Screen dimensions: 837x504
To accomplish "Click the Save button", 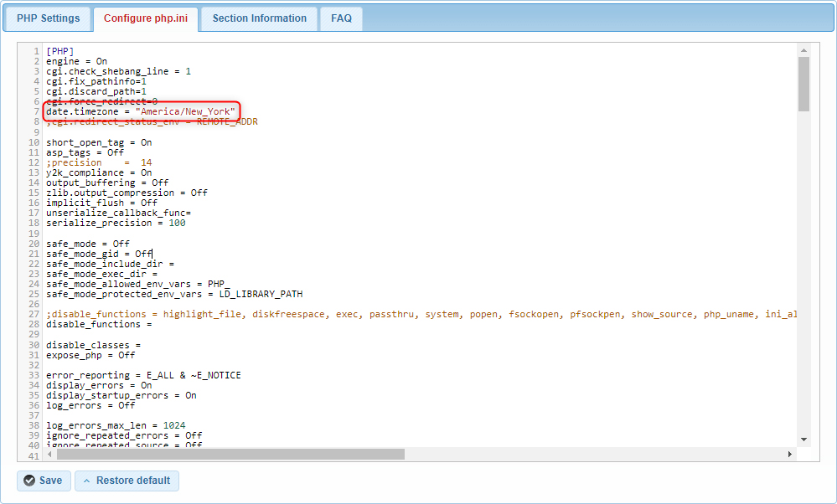I will 43,481.
